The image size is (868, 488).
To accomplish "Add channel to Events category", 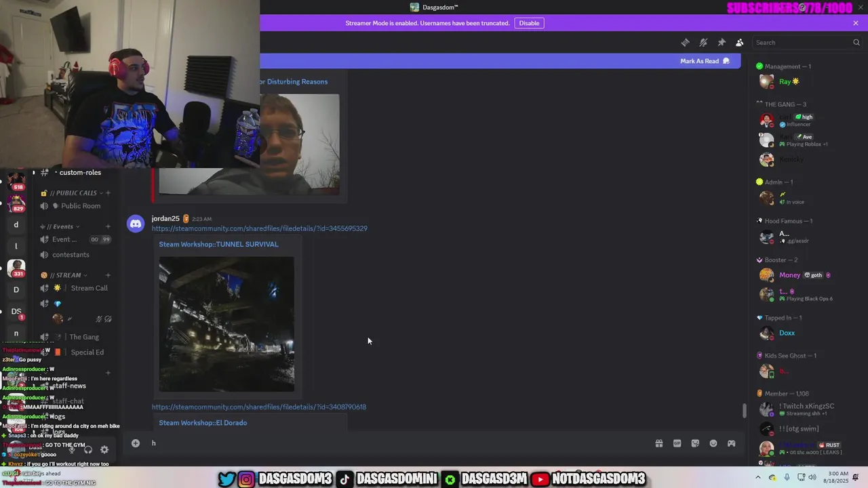I will pyautogui.click(x=108, y=226).
